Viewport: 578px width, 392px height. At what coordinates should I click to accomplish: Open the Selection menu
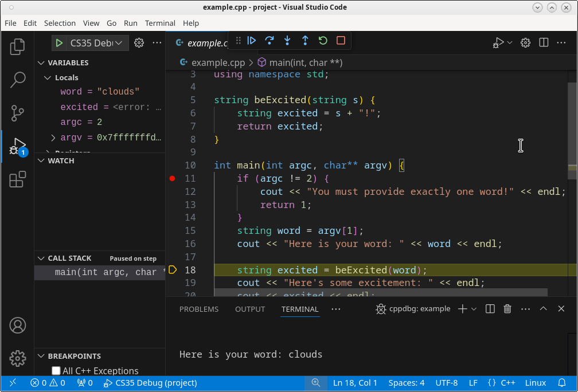[x=60, y=23]
